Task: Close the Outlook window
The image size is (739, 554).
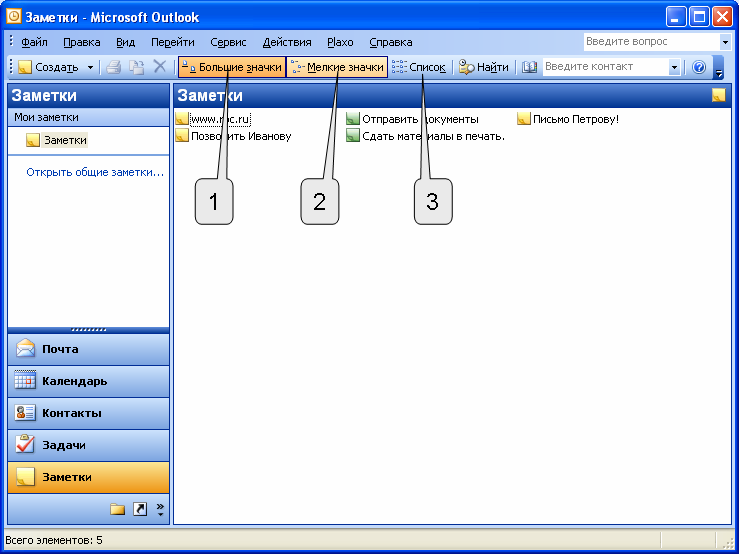Action: tap(722, 17)
